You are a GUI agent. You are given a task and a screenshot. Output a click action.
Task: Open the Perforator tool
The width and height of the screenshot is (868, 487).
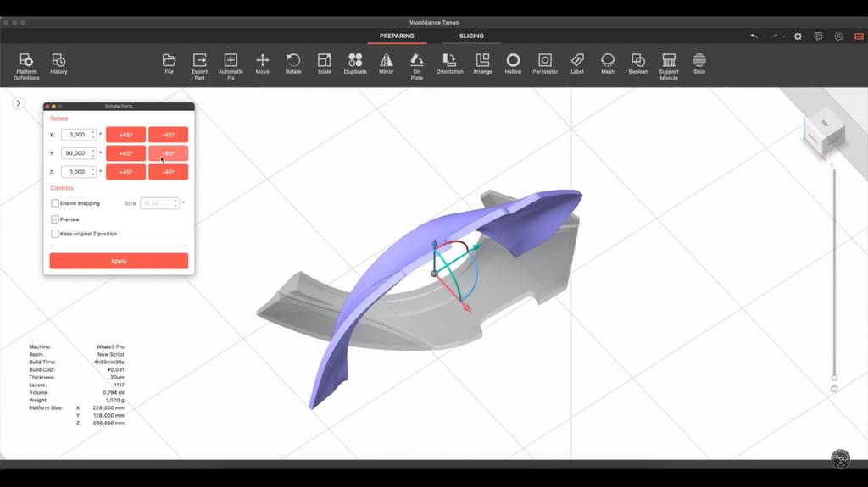[545, 64]
